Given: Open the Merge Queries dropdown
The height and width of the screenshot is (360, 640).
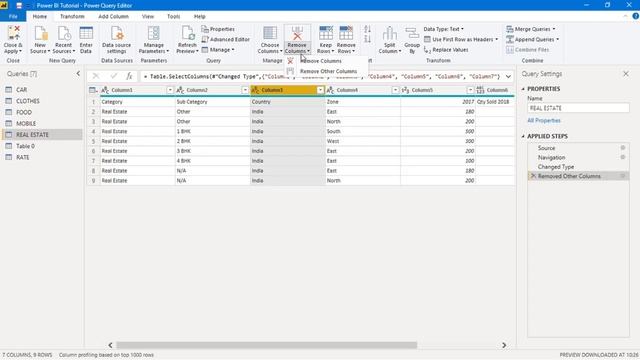Looking at the screenshot, I should pyautogui.click(x=531, y=29).
